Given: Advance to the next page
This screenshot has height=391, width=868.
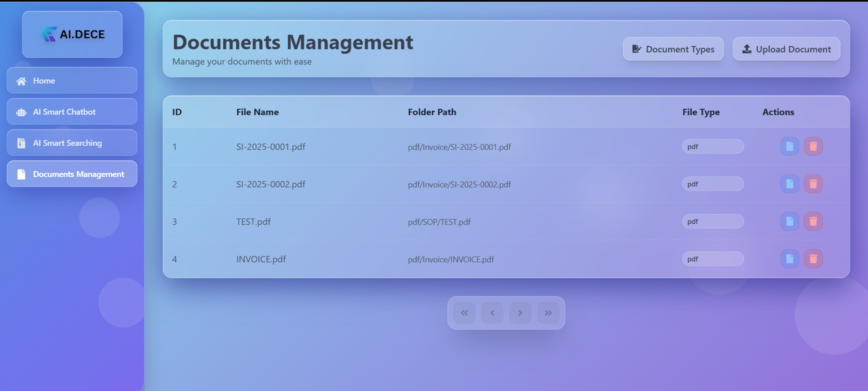Looking at the screenshot, I should pyautogui.click(x=520, y=313).
